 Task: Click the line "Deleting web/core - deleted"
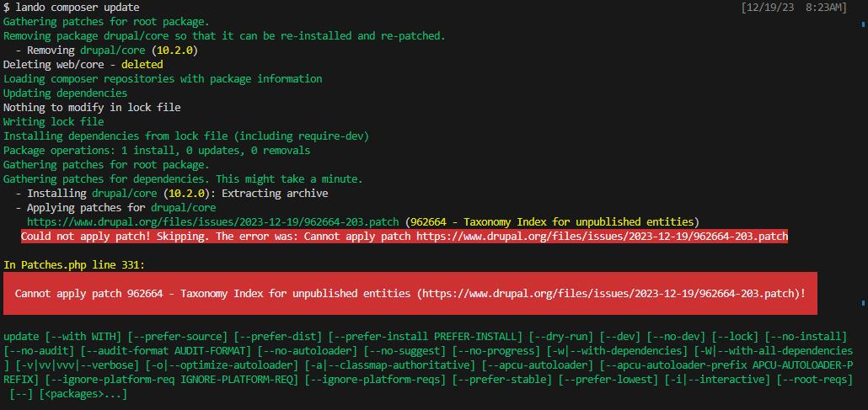83,65
